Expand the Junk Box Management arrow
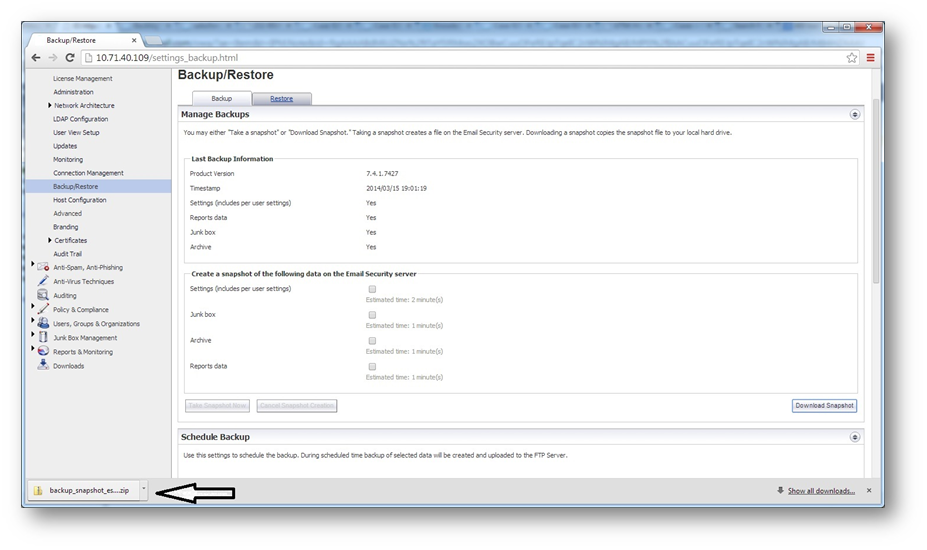This screenshot has width=927, height=550. click(x=33, y=335)
